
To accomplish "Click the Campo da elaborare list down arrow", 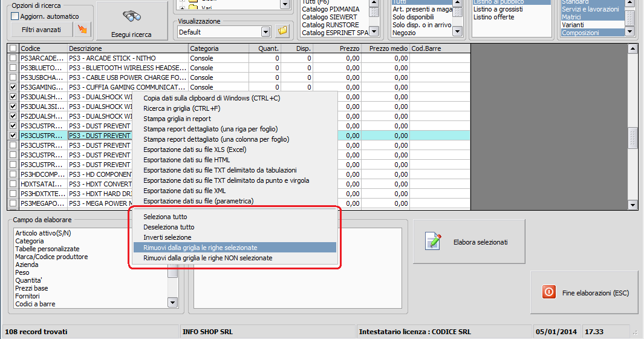I will click(172, 303).
